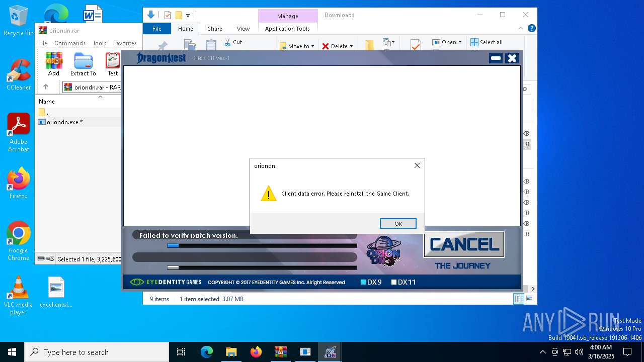This screenshot has width=644, height=362.
Task: Open the WinRAR Tools menu
Action: (99, 43)
